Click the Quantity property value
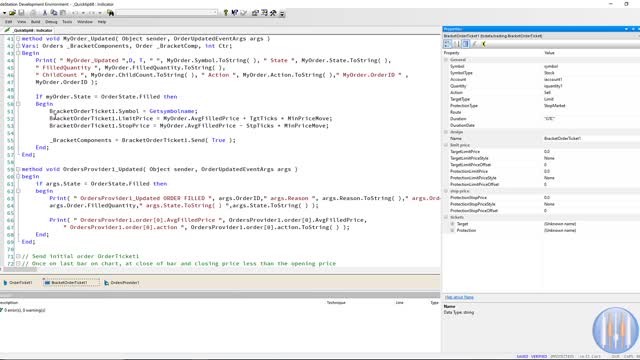This screenshot has width=640, height=360. point(553,86)
